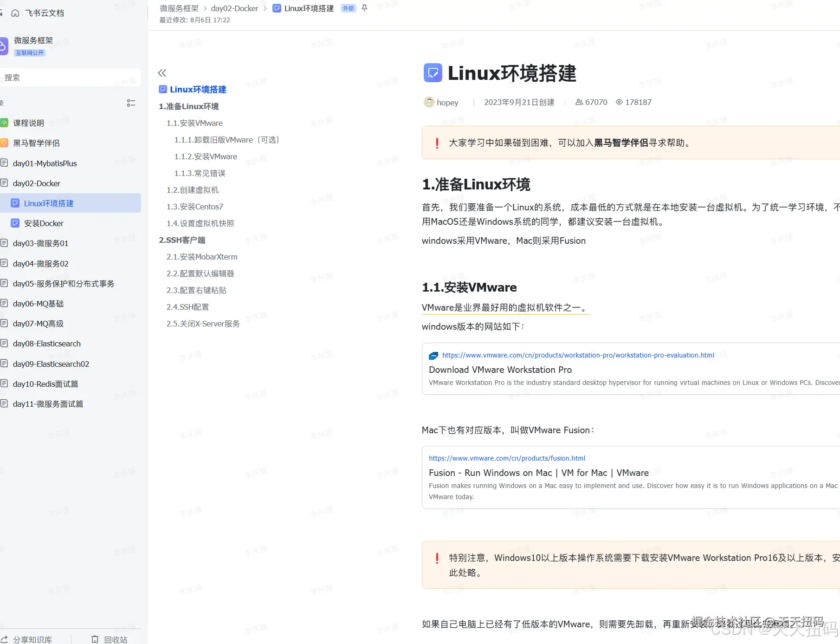
Task: Open the VMware Workstation Pro evaluation URL
Action: 578,355
